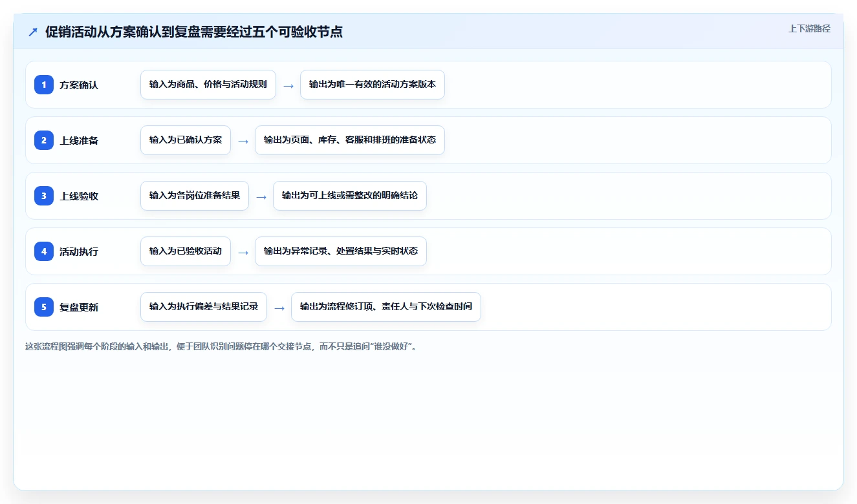Click the box 输入为执行偏差与结果记录

204,307
